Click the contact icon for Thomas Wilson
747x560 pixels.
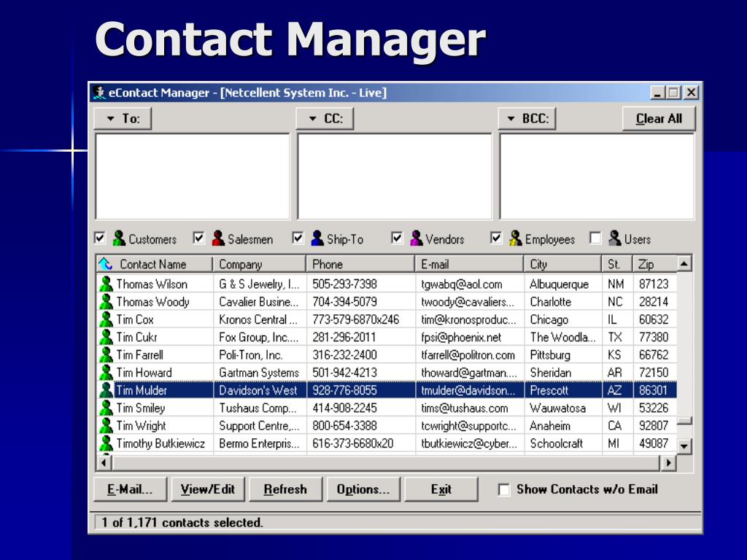[x=106, y=284]
